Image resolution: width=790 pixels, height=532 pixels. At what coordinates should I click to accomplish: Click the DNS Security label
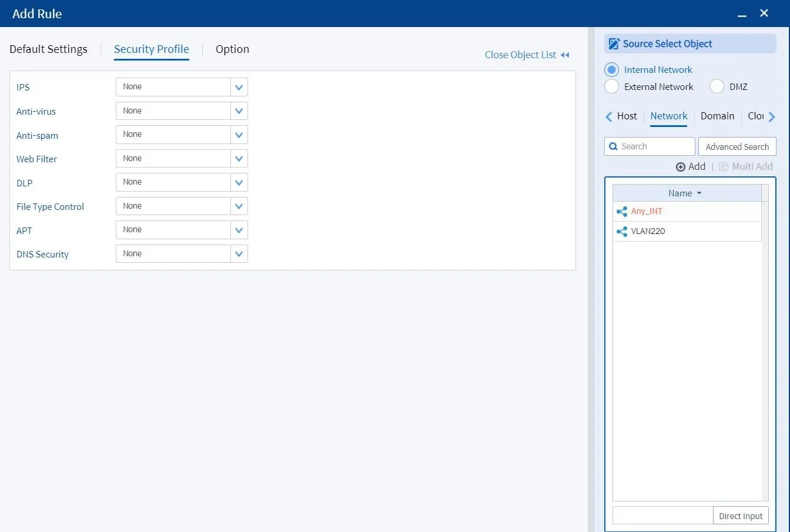pos(42,255)
